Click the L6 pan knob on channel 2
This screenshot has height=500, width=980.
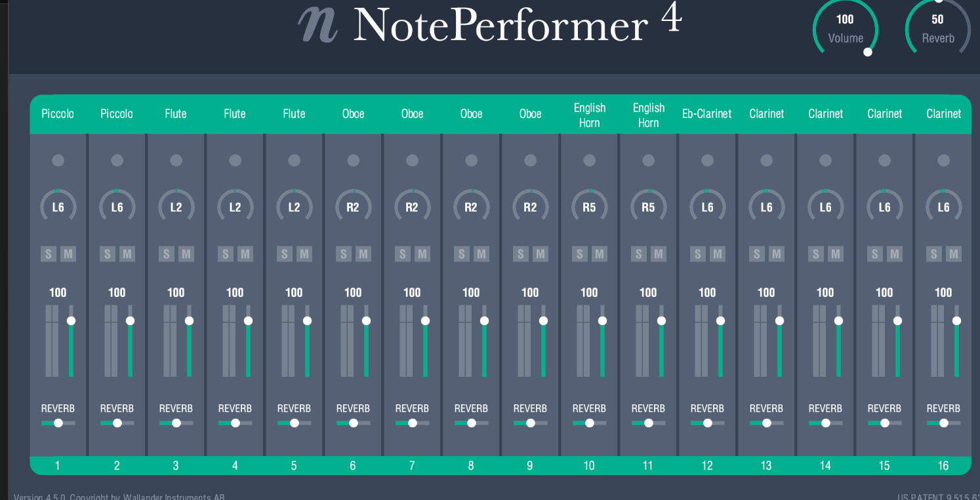[117, 206]
